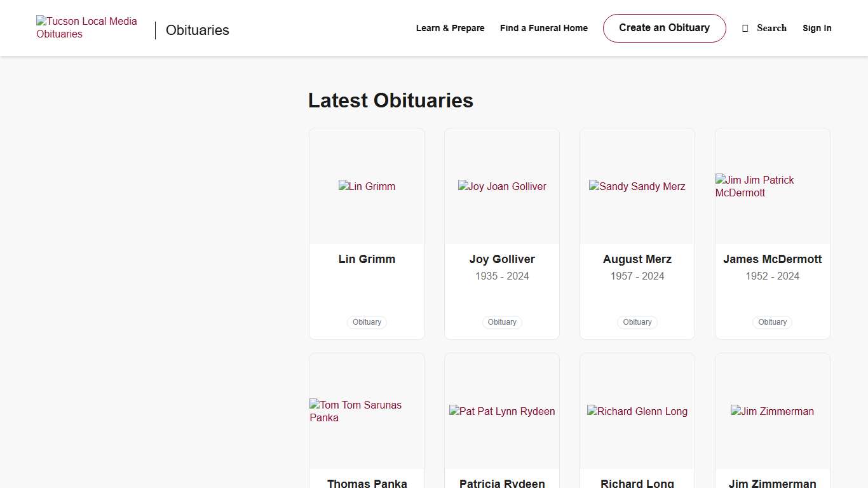Click Jim Patrick McDermott's photo
This screenshot has height=488, width=868.
[772, 186]
